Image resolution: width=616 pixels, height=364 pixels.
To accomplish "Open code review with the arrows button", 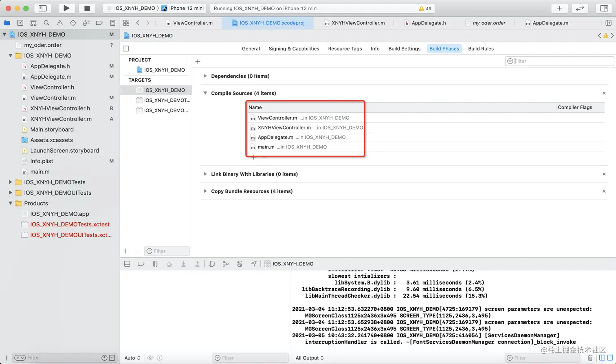I will pos(580,8).
